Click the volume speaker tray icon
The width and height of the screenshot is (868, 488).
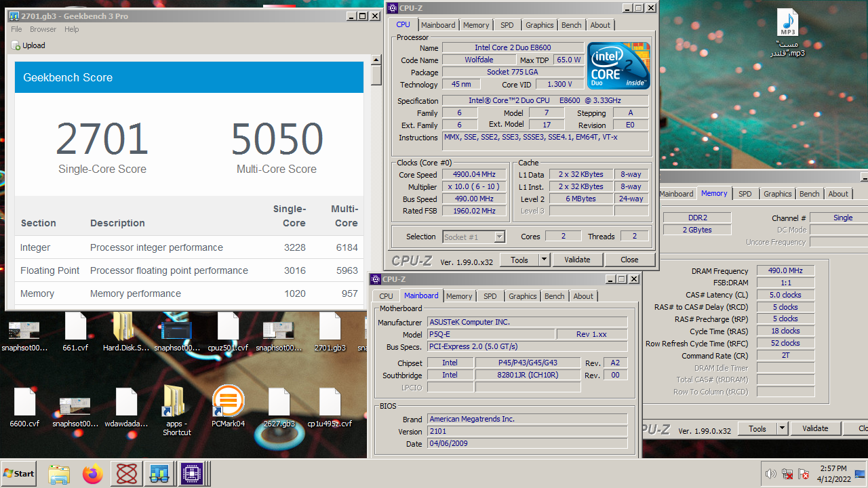(x=771, y=474)
